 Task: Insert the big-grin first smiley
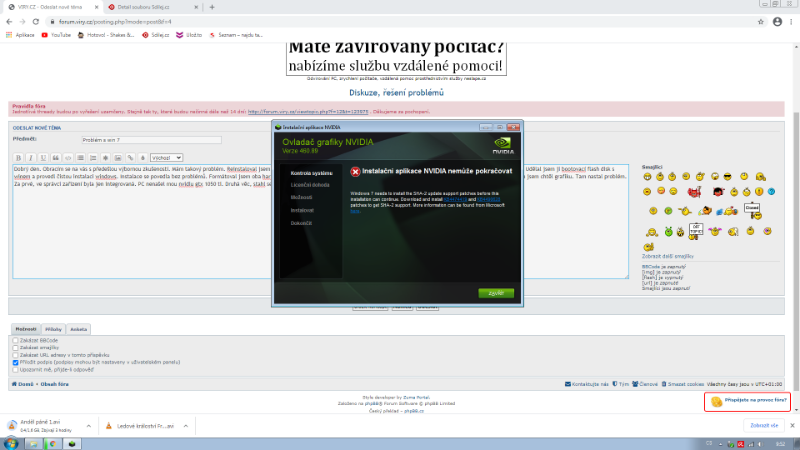click(x=647, y=177)
